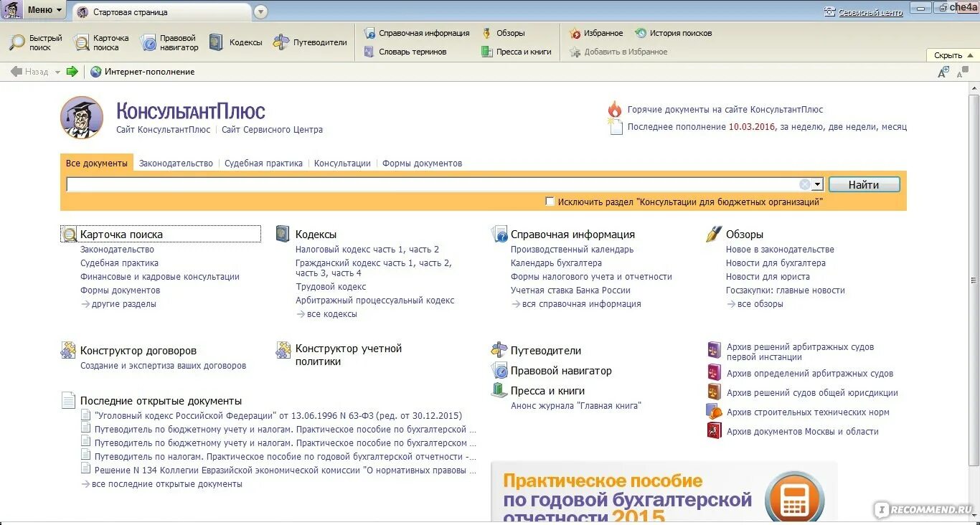
Task: Open Учетная ставка Банка России link
Action: tap(570, 290)
